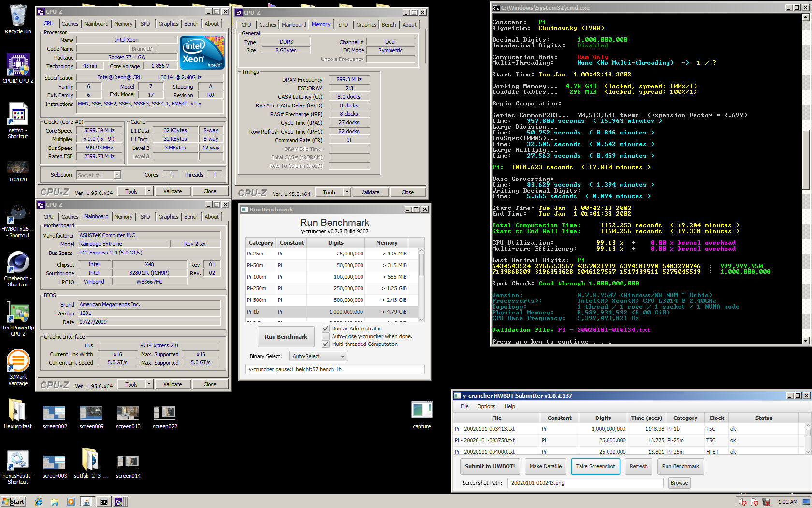The height and width of the screenshot is (508, 812).
Task: Click the Run Benchmark button in the benchmark dialog
Action: 286,337
